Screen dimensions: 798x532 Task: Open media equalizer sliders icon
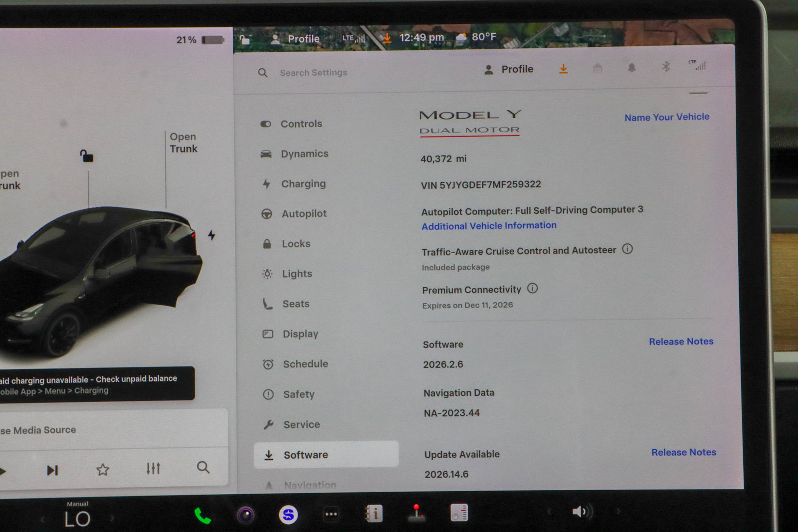point(153,468)
